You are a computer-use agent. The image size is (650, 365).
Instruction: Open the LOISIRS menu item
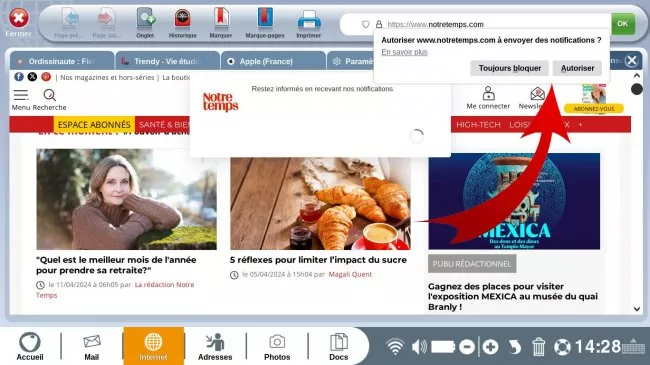coord(520,124)
